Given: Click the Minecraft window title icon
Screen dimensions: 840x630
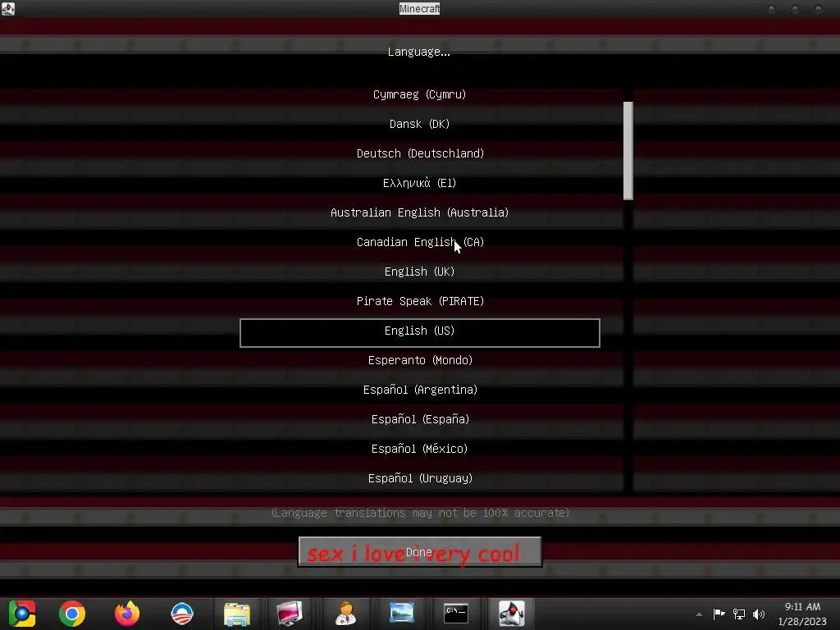Looking at the screenshot, I should 8,8.
